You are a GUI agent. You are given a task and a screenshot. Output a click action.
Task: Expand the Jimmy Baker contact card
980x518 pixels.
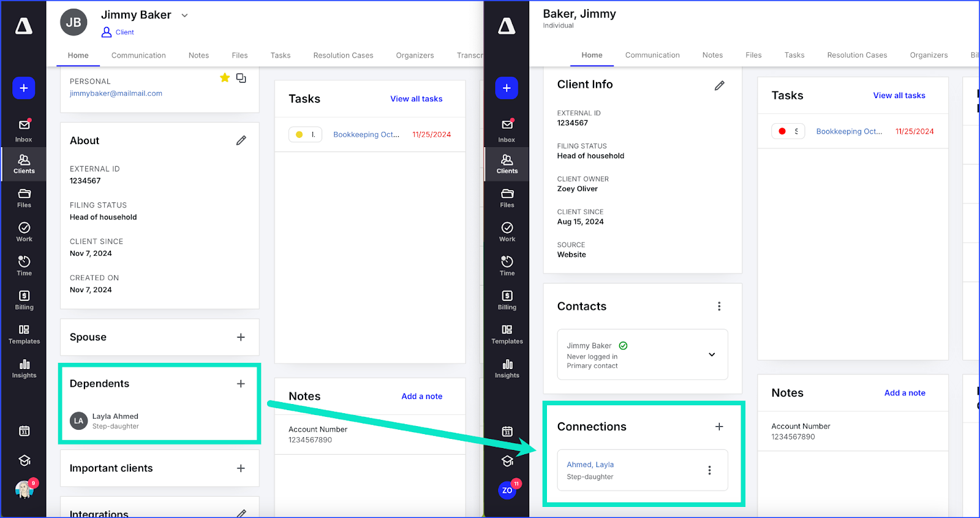(712, 354)
